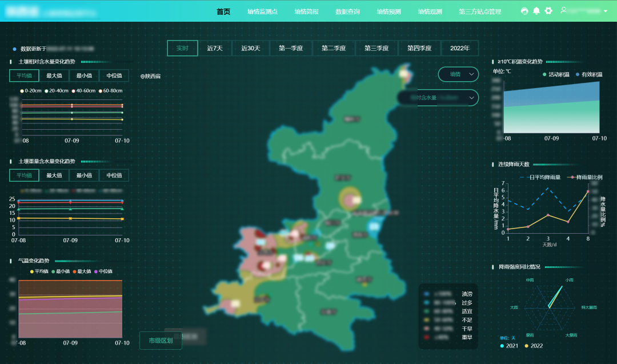The image size is (617, 364).
Task: Toggle the 2021 radar legend marker
Action: tap(502, 346)
